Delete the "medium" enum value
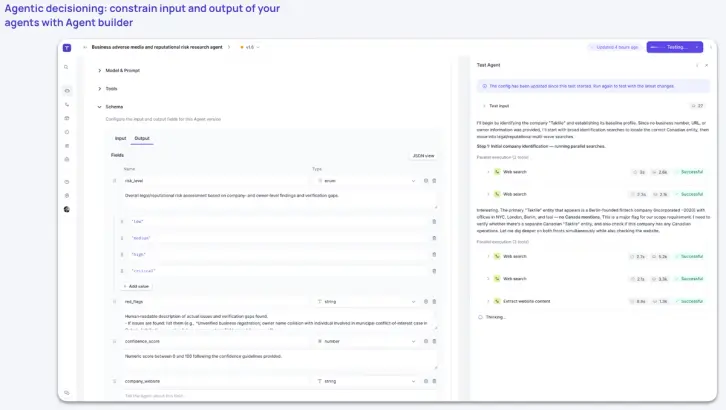The height and width of the screenshot is (410, 726). click(434, 238)
